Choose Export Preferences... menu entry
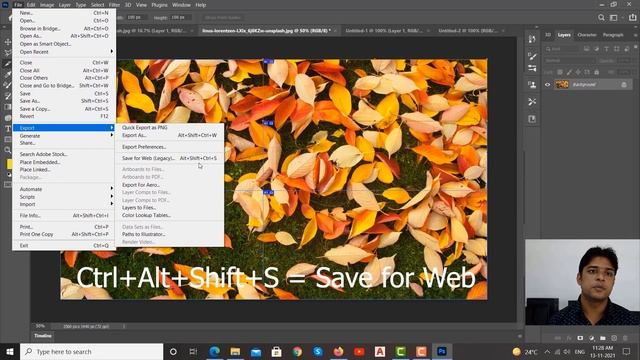This screenshot has height=360, width=640. [170, 147]
